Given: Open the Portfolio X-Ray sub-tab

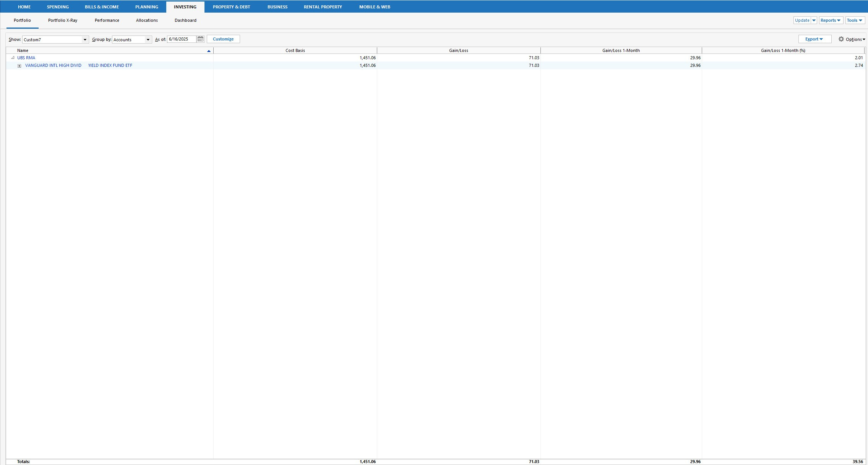Looking at the screenshot, I should (x=63, y=20).
